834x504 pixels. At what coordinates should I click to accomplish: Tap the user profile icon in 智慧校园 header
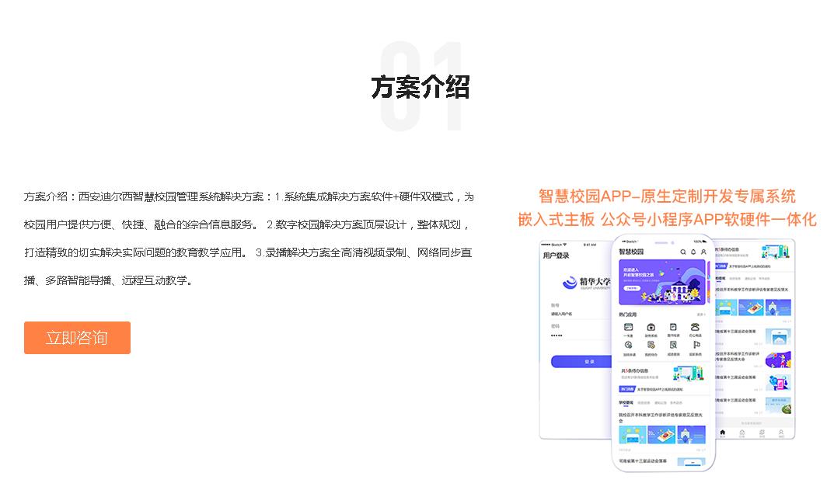point(703,252)
